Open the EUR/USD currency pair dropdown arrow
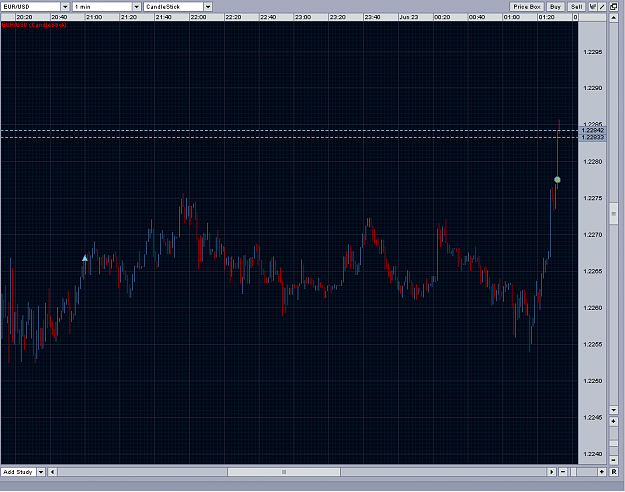 (x=65, y=7)
